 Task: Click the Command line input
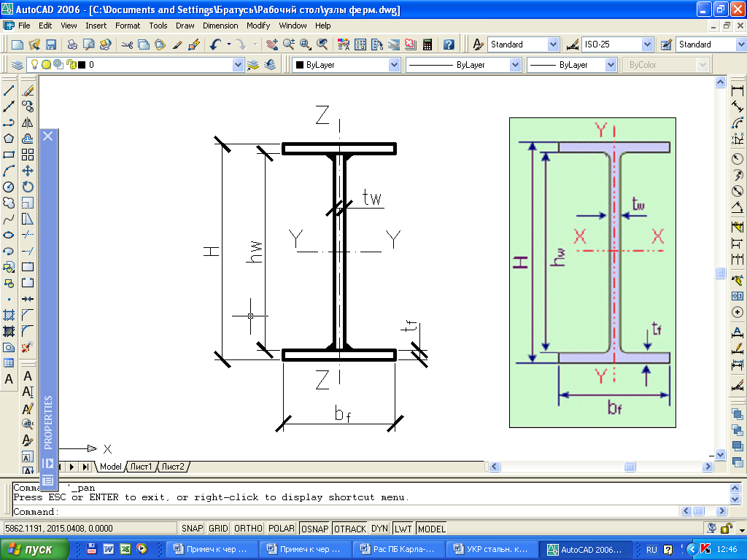[x=345, y=512]
